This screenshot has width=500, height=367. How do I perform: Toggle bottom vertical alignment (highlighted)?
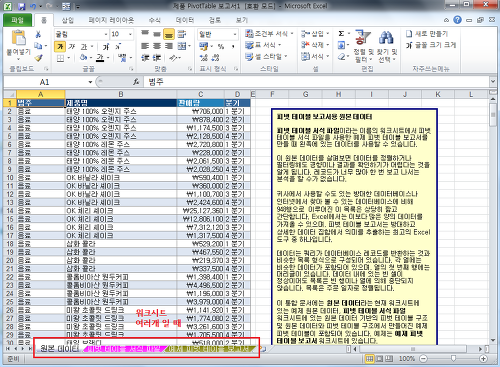pos(169,34)
